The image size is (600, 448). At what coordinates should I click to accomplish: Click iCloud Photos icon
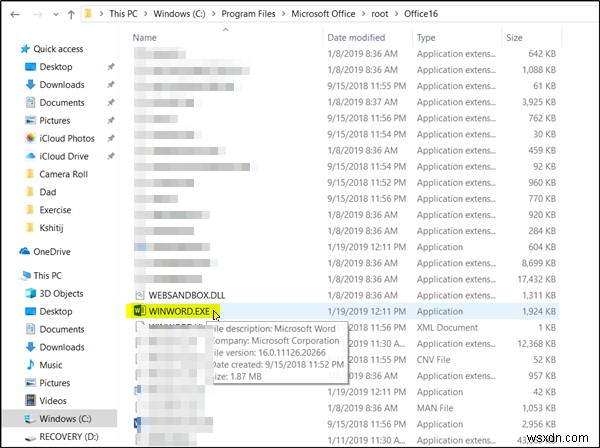click(x=30, y=138)
